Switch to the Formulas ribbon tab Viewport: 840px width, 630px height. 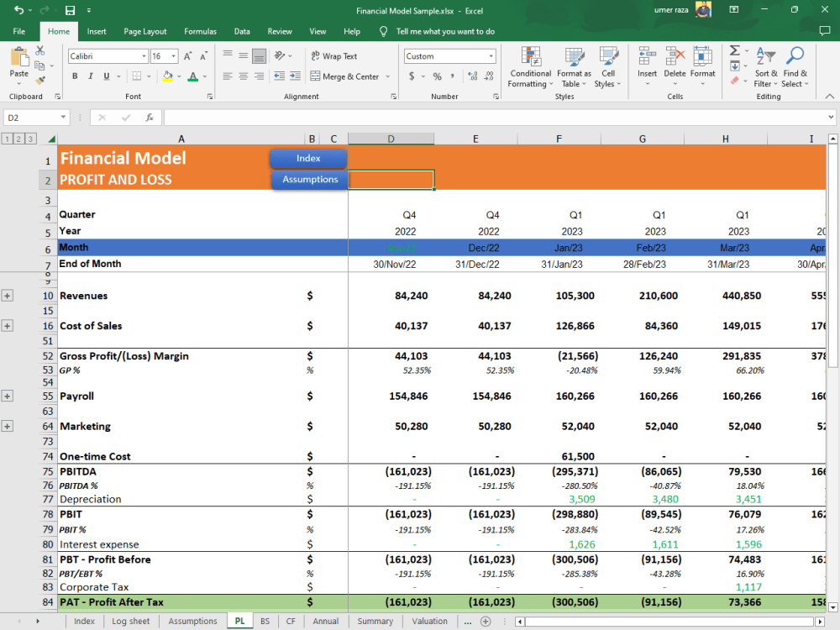tap(200, 31)
